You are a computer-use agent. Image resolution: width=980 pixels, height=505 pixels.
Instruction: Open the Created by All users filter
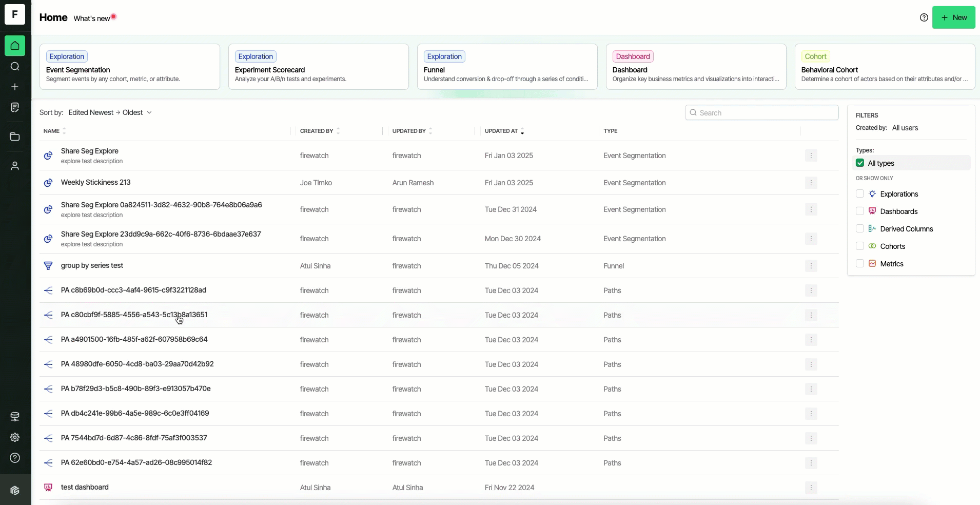(x=905, y=128)
